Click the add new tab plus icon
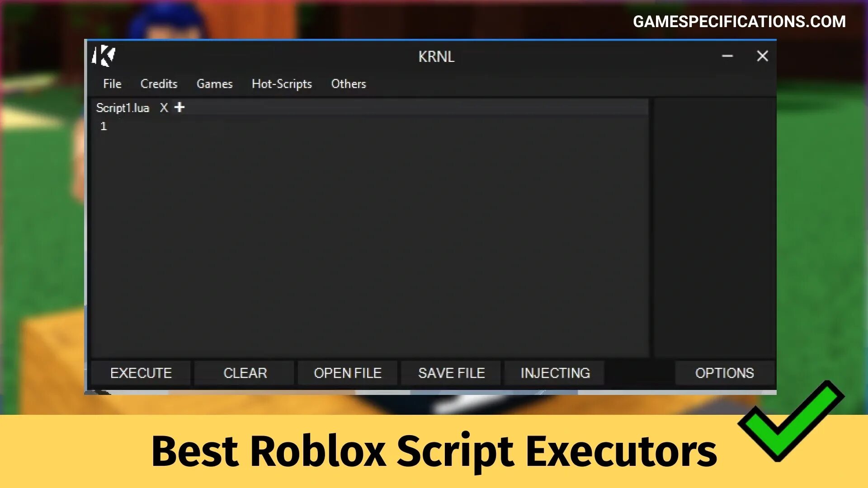Viewport: 868px width, 488px height. click(180, 107)
